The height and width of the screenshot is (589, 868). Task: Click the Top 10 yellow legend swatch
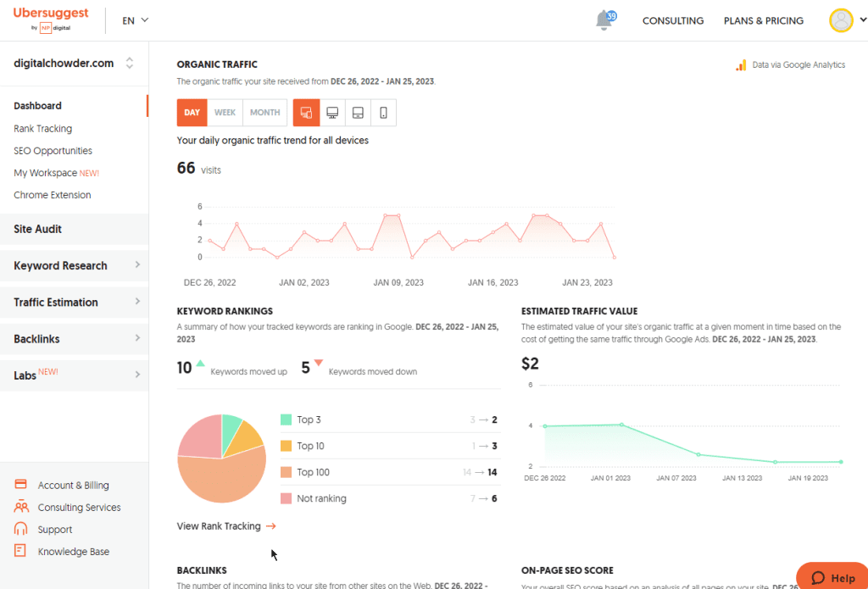pos(287,446)
